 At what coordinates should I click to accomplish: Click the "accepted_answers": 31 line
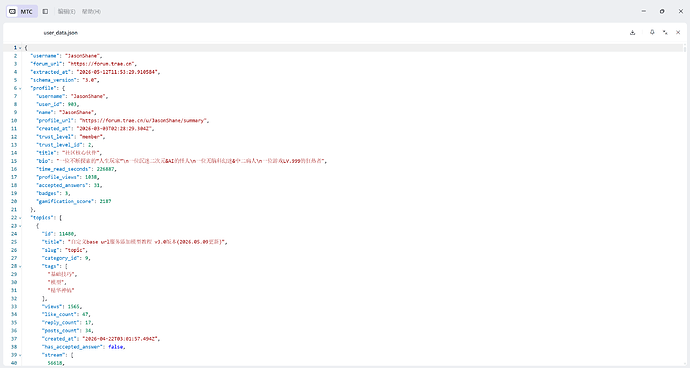pyautogui.click(x=69, y=185)
